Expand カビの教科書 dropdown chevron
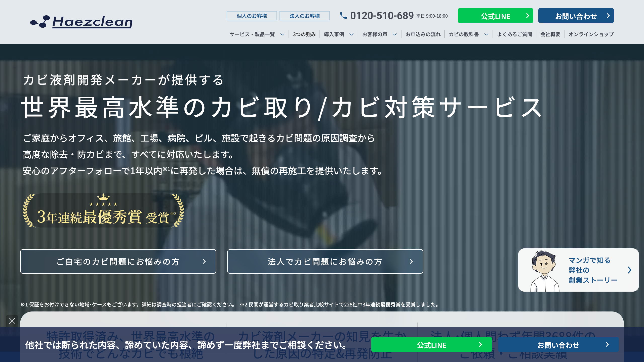The width and height of the screenshot is (644, 362). click(x=486, y=34)
